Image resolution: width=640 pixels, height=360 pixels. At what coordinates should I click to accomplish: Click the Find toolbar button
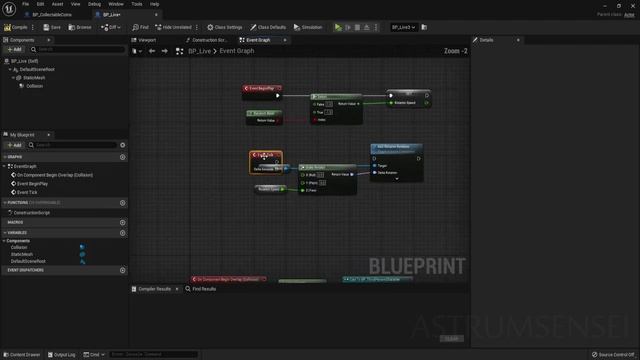pyautogui.click(x=140, y=27)
